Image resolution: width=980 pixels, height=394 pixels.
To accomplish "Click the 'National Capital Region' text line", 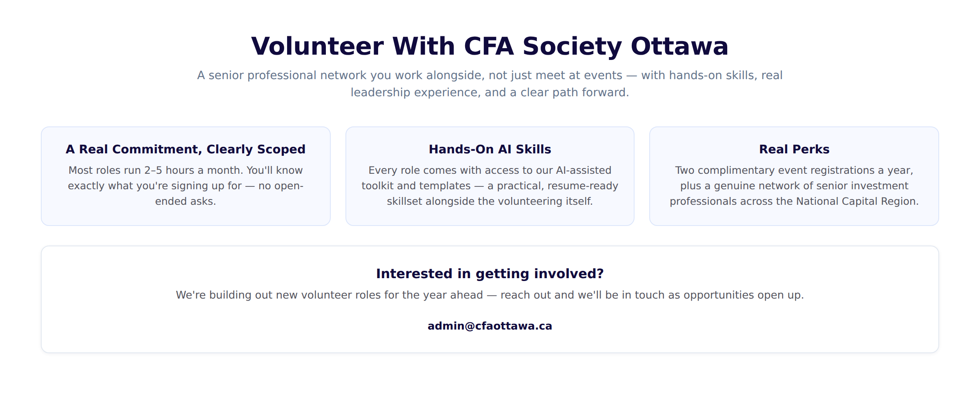I will pos(794,201).
